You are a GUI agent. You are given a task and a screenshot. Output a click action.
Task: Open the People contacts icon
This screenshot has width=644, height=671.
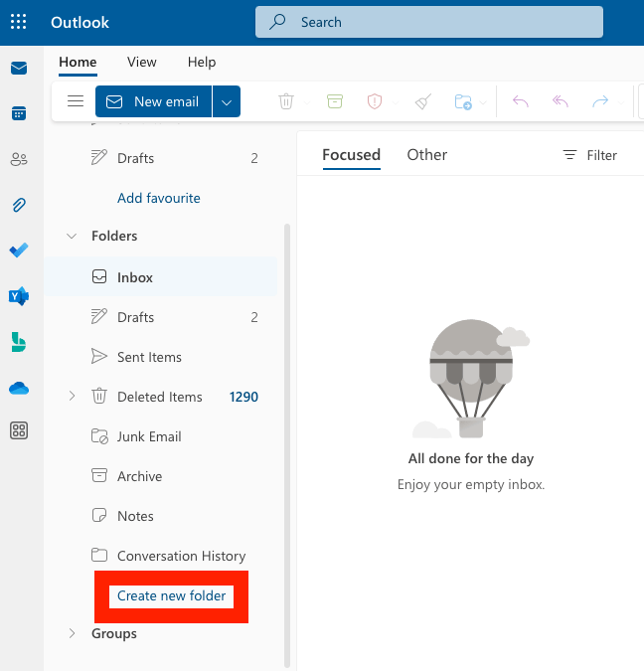19,159
